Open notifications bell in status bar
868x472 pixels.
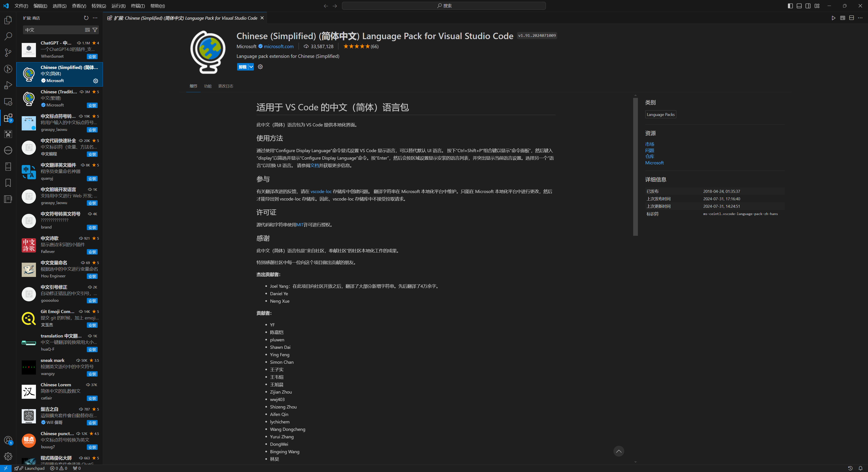860,468
